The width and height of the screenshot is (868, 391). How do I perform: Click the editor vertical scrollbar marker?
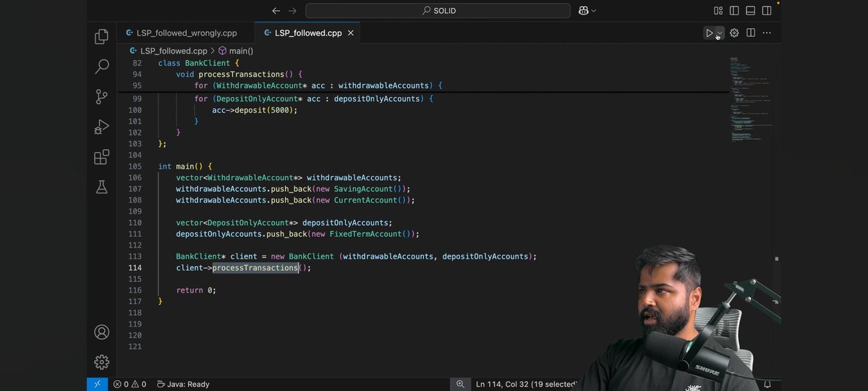pos(777,258)
